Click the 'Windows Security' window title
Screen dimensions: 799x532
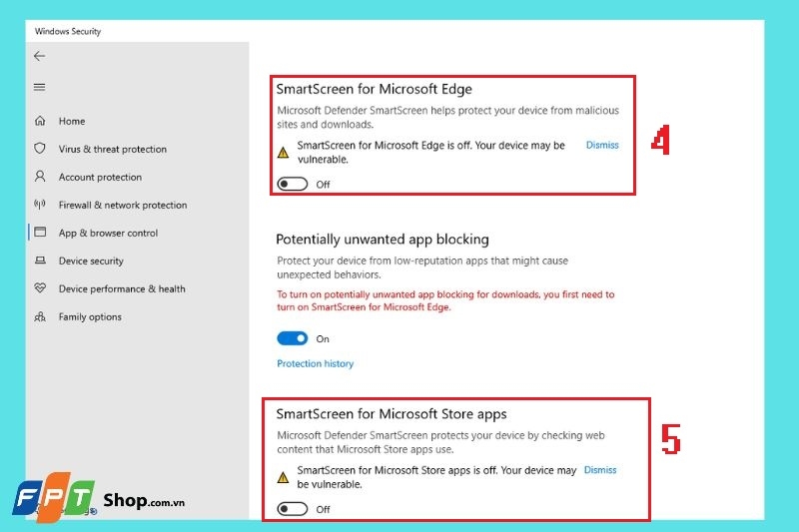click(x=68, y=31)
